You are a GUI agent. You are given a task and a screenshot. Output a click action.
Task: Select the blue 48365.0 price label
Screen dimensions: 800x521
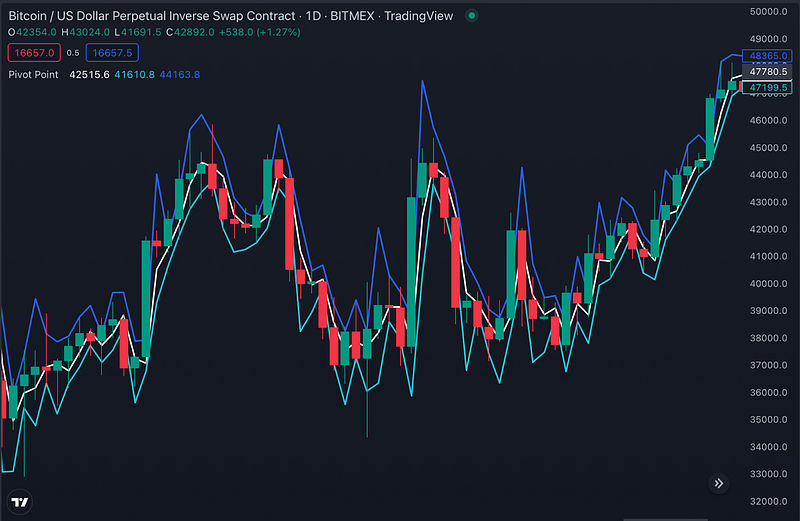(x=767, y=56)
